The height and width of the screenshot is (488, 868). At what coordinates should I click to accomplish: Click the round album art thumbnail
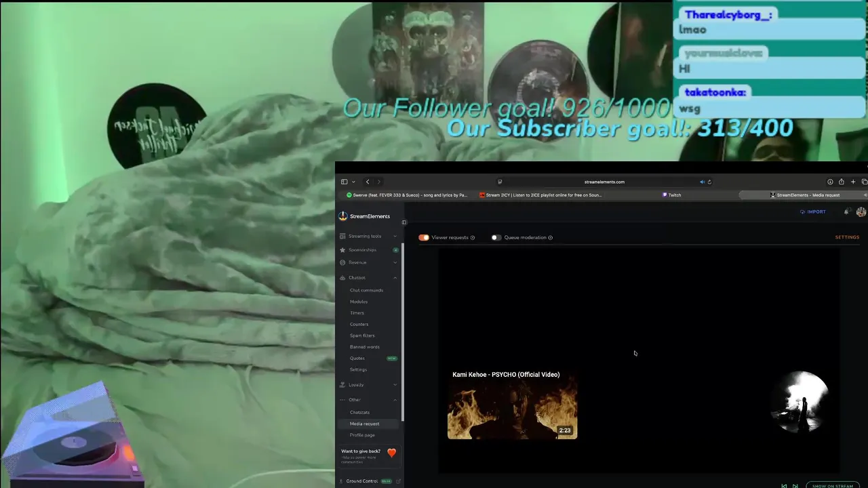800,401
